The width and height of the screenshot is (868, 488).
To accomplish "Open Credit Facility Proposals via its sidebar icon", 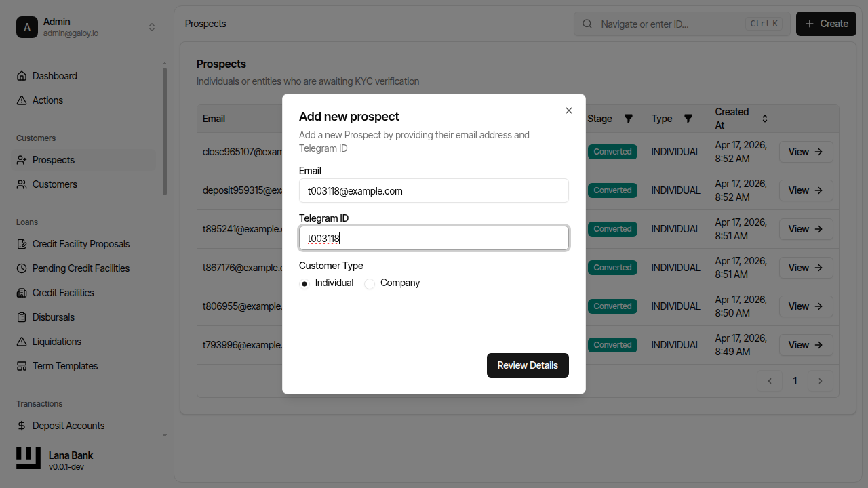I will point(22,243).
